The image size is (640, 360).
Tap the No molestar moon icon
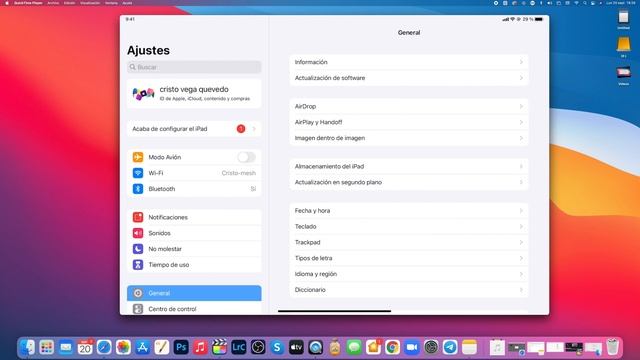coord(138,249)
